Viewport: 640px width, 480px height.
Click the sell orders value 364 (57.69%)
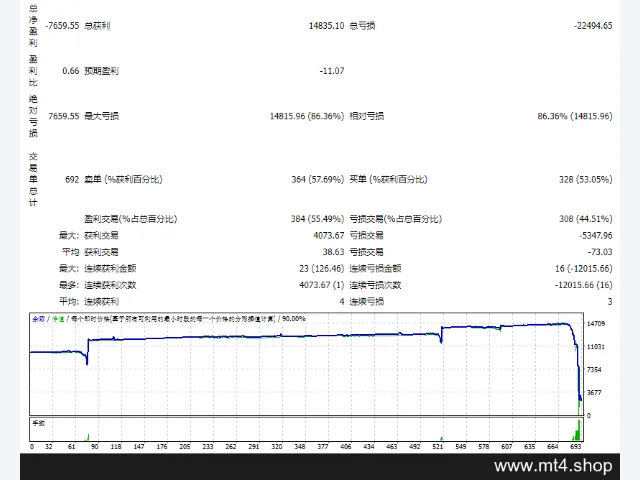[x=318, y=180]
